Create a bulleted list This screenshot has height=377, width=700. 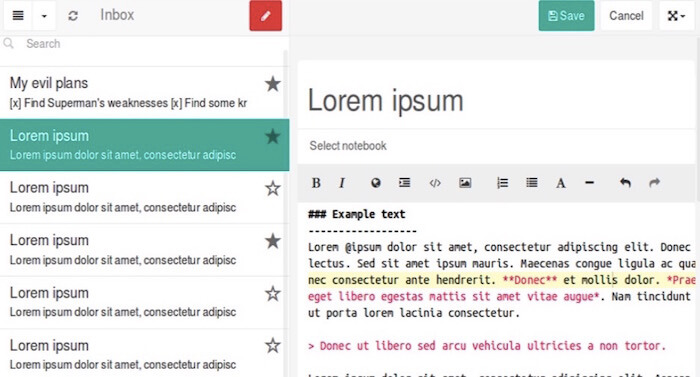click(532, 183)
